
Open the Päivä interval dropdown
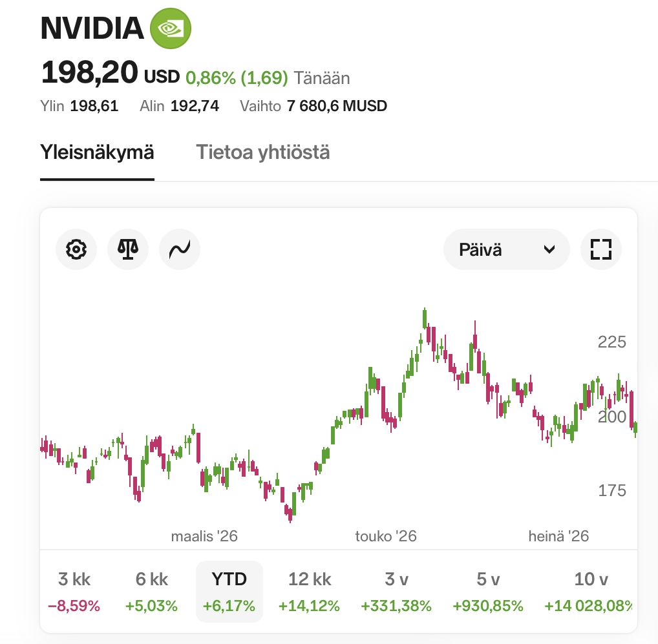point(507,249)
